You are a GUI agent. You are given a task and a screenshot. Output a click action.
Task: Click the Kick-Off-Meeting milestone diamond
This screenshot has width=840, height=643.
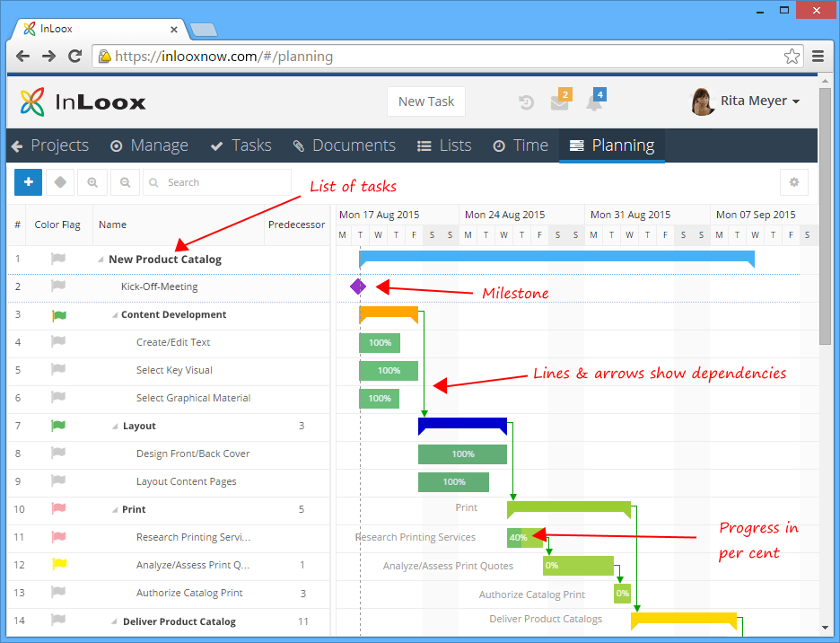coord(358,286)
